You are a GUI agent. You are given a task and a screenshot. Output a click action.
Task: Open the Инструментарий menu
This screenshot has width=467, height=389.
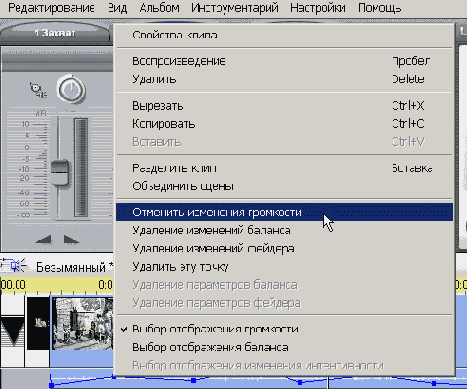pyautogui.click(x=235, y=8)
